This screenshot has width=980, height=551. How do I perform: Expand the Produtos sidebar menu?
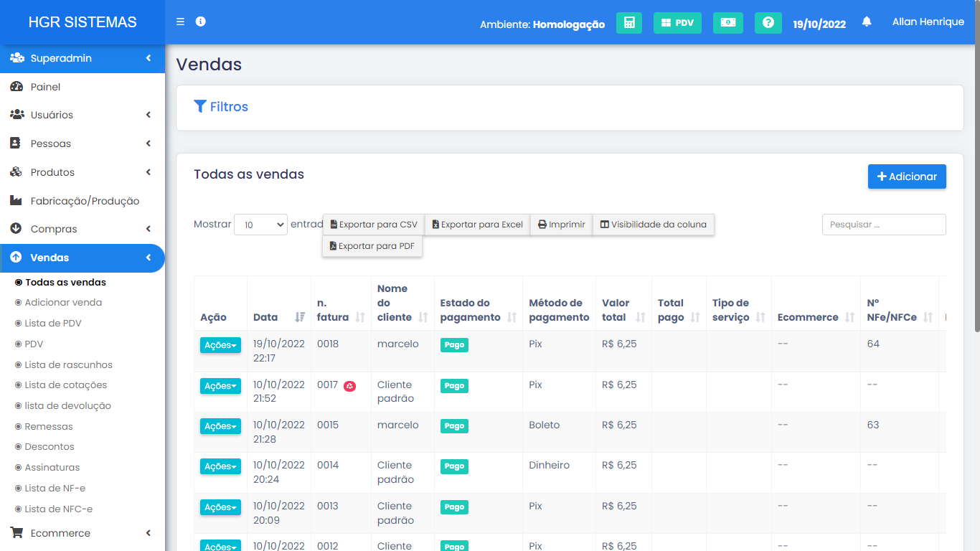(x=83, y=172)
